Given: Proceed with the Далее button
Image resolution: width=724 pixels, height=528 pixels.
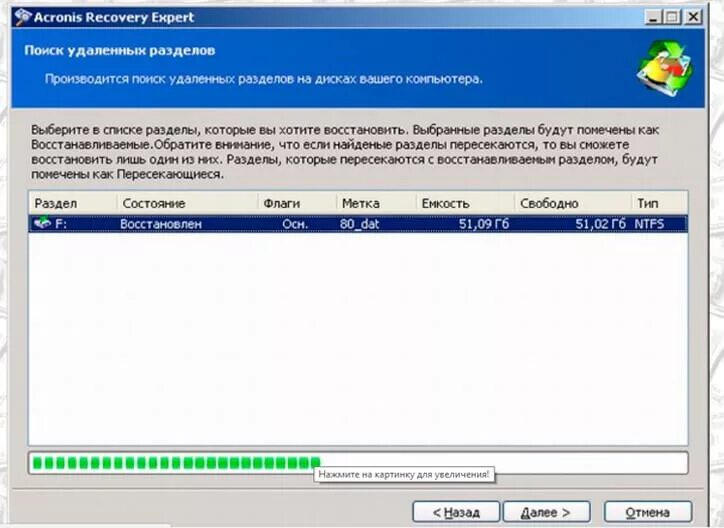Looking at the screenshot, I should point(546,512).
